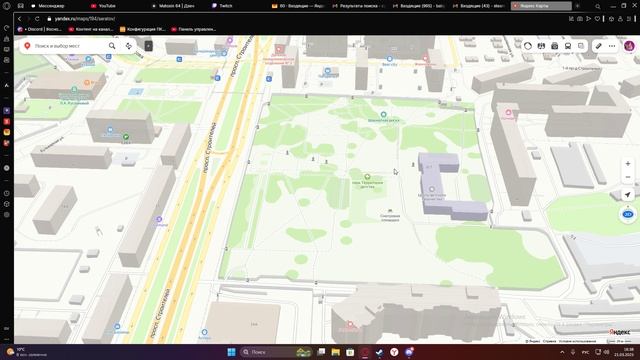Open street photos camera icon on the map toolbar
The width and height of the screenshot is (640, 360).
[555, 46]
